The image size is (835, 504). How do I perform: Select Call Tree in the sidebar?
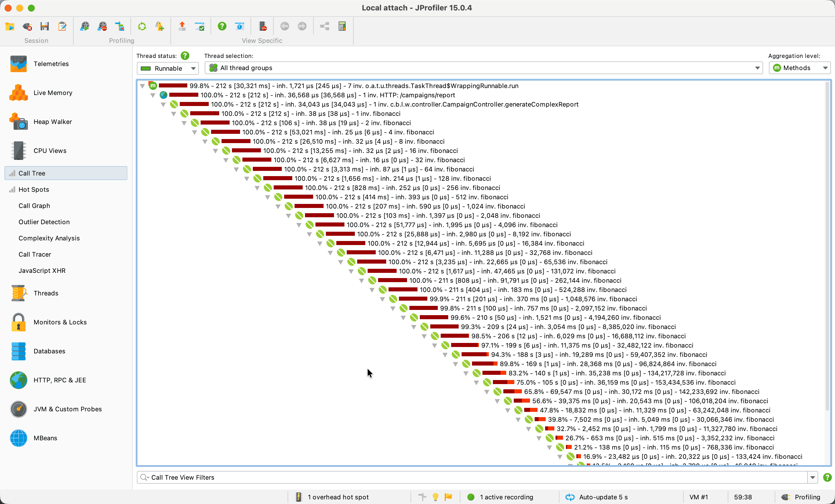66,173
